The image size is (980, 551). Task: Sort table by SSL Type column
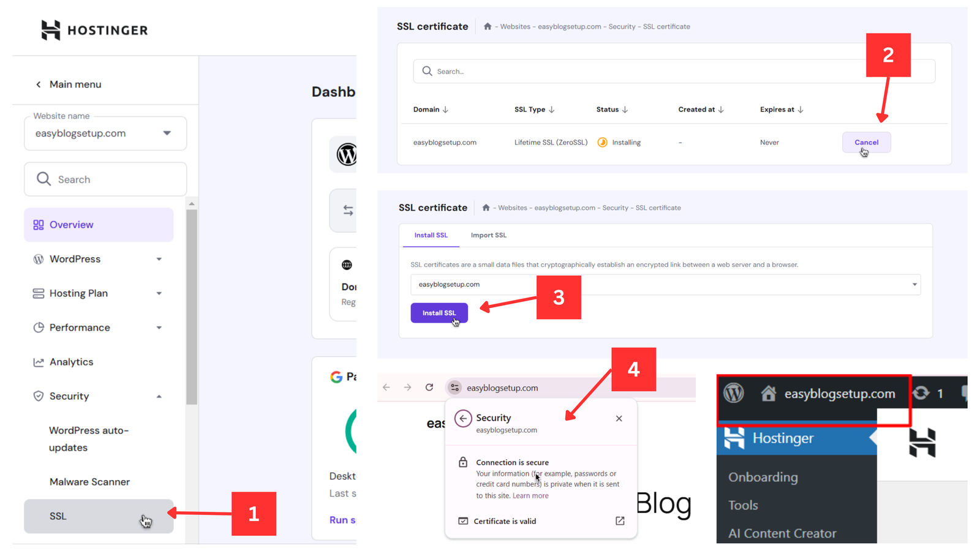534,110
